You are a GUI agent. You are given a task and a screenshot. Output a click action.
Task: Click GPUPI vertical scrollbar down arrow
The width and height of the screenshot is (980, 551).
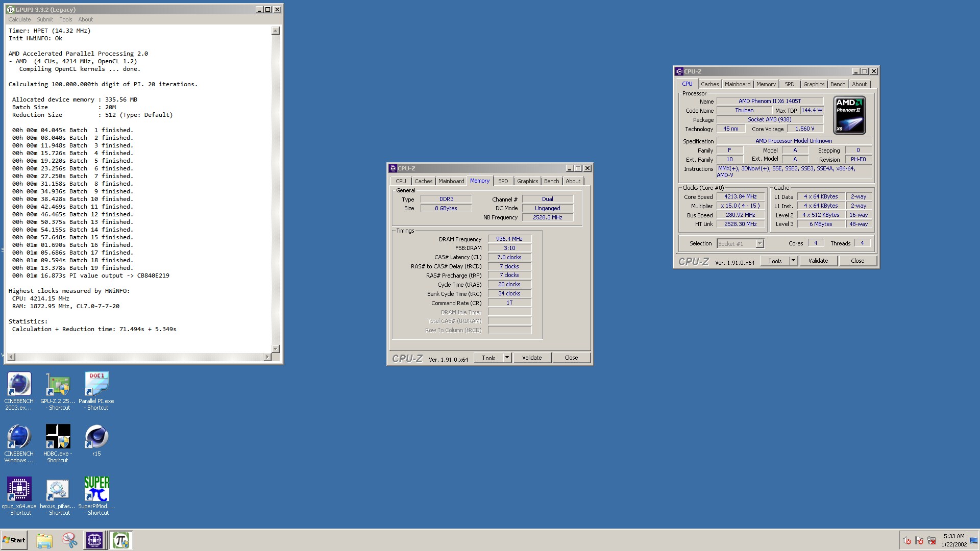[x=276, y=349]
